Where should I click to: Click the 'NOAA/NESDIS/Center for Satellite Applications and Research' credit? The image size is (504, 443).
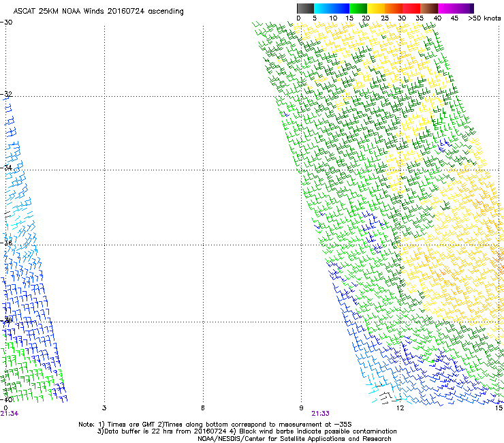294,439
